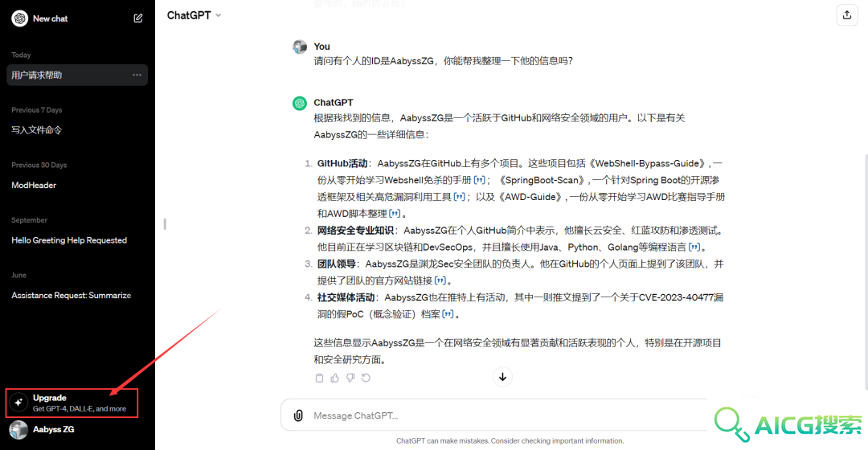The width and height of the screenshot is (868, 450).
Task: Open the citation after 官方网站链接
Action: click(440, 280)
